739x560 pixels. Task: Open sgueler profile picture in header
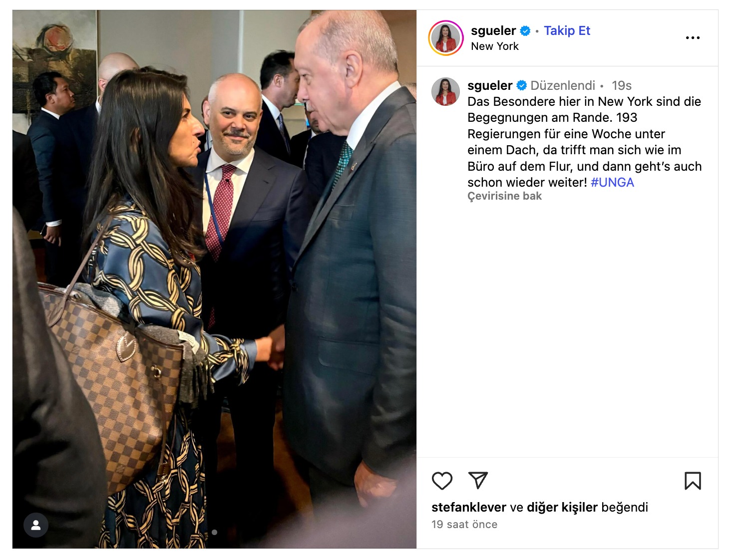446,38
